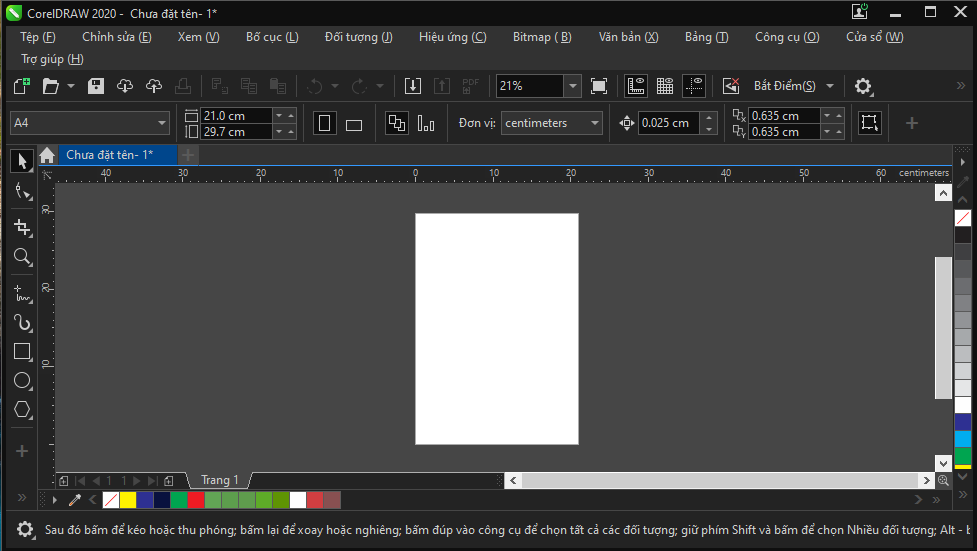Screen dimensions: 977x551
Task: Click the quick customize plus in toolbox
Action: click(22, 451)
